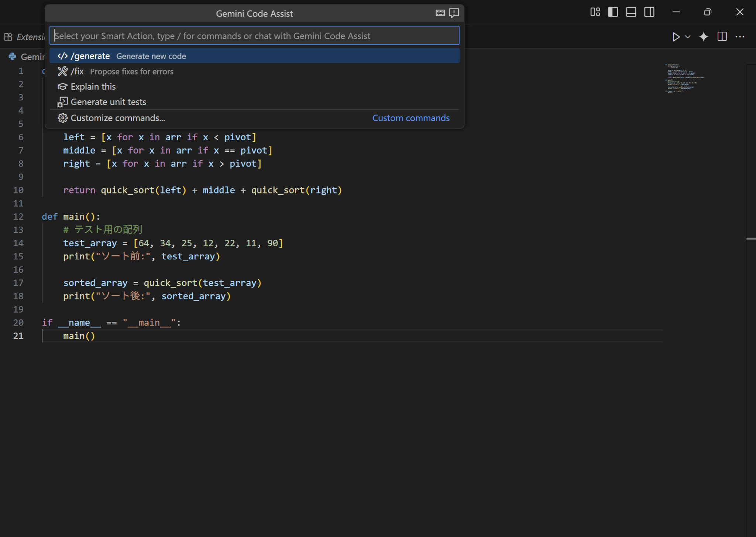Open the Customize Layout button
The image size is (756, 537).
595,12
